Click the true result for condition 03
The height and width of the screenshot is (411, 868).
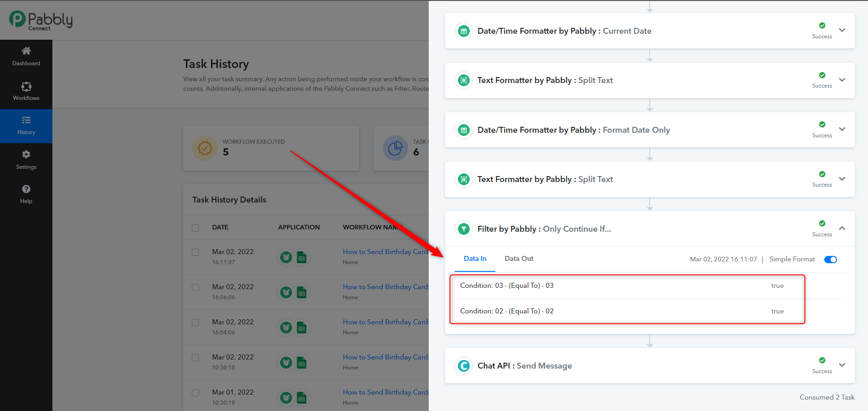pos(777,286)
